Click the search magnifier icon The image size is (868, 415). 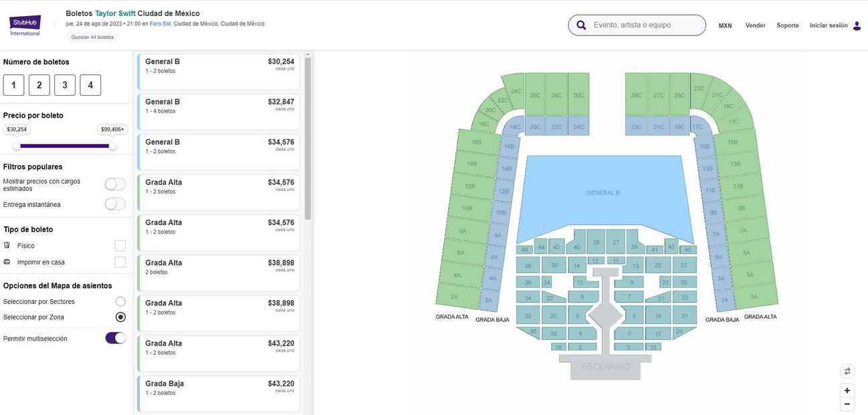581,25
